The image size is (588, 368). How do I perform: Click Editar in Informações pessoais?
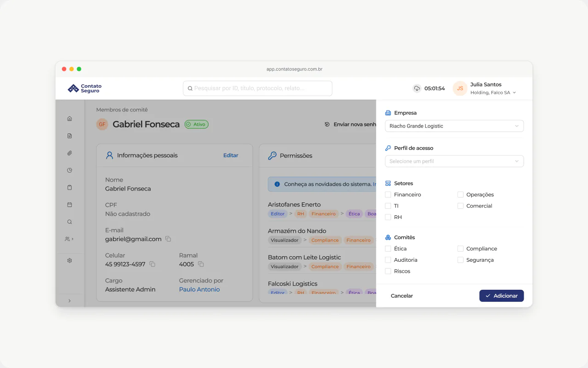[x=231, y=155]
